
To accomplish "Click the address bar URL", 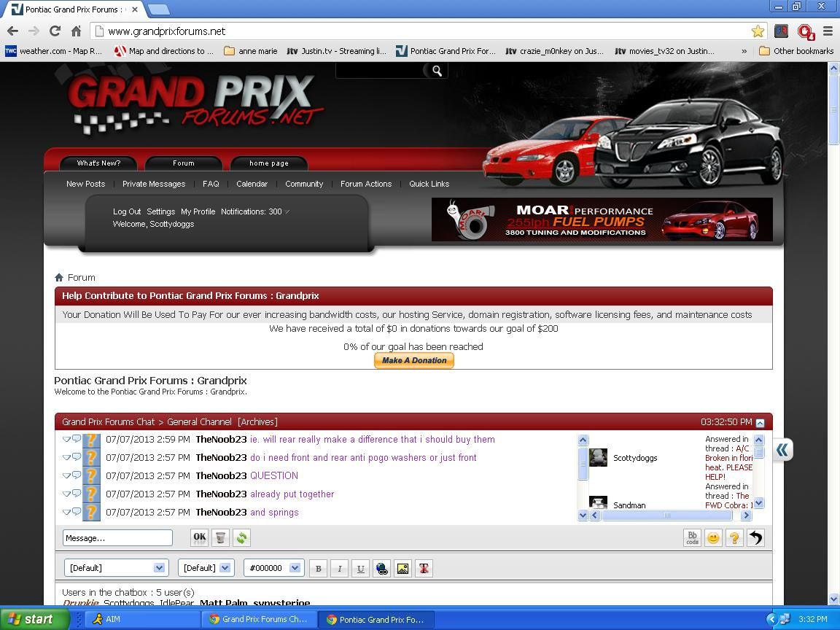I will [166, 31].
